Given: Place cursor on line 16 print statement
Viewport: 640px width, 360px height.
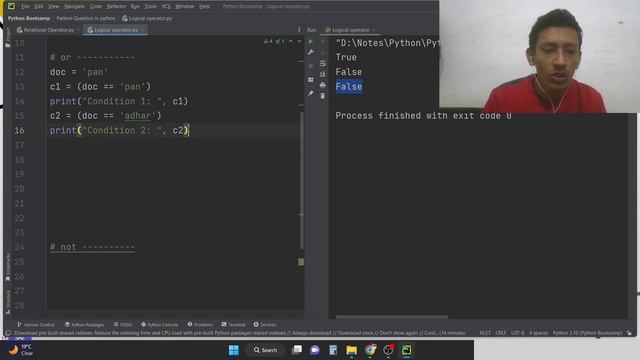Looking at the screenshot, I should 119,131.
